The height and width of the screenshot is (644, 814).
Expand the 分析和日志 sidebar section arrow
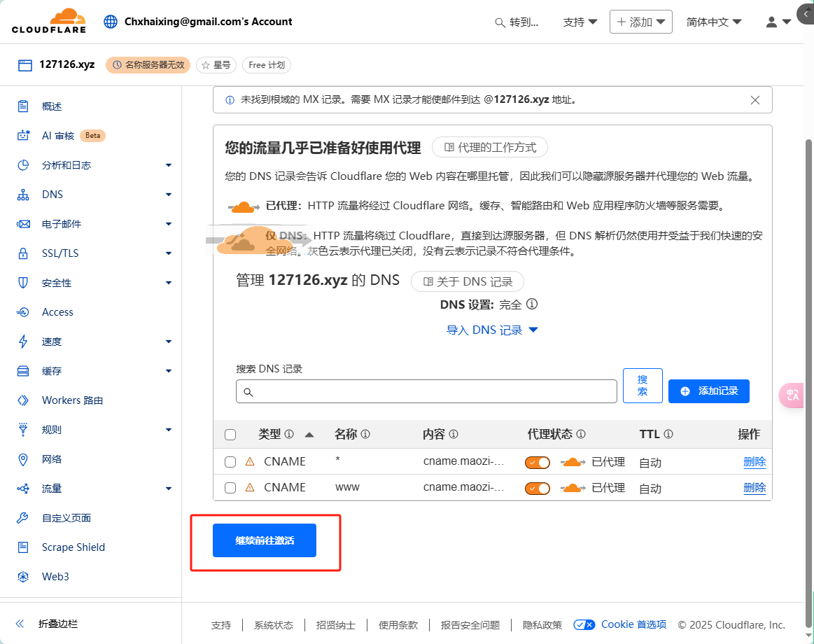(168, 165)
